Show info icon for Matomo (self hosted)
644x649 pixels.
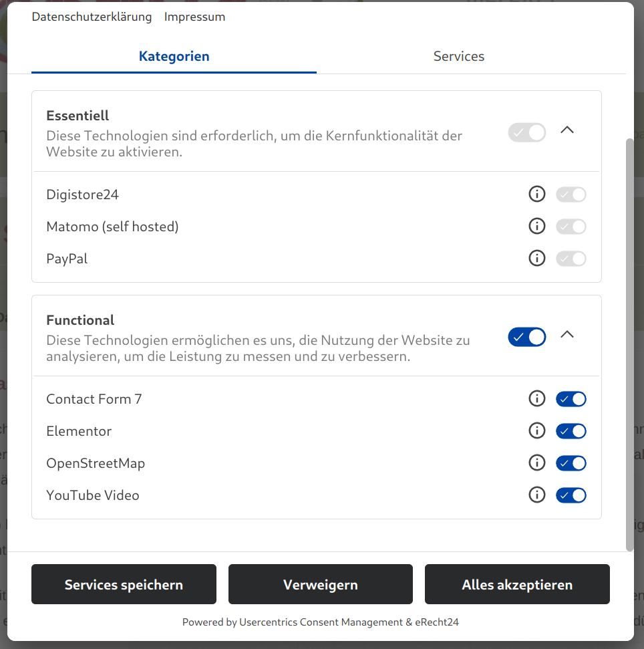tap(536, 227)
